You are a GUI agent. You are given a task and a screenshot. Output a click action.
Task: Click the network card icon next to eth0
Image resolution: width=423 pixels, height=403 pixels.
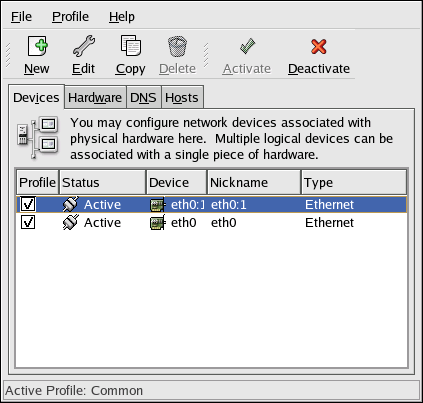click(x=158, y=223)
